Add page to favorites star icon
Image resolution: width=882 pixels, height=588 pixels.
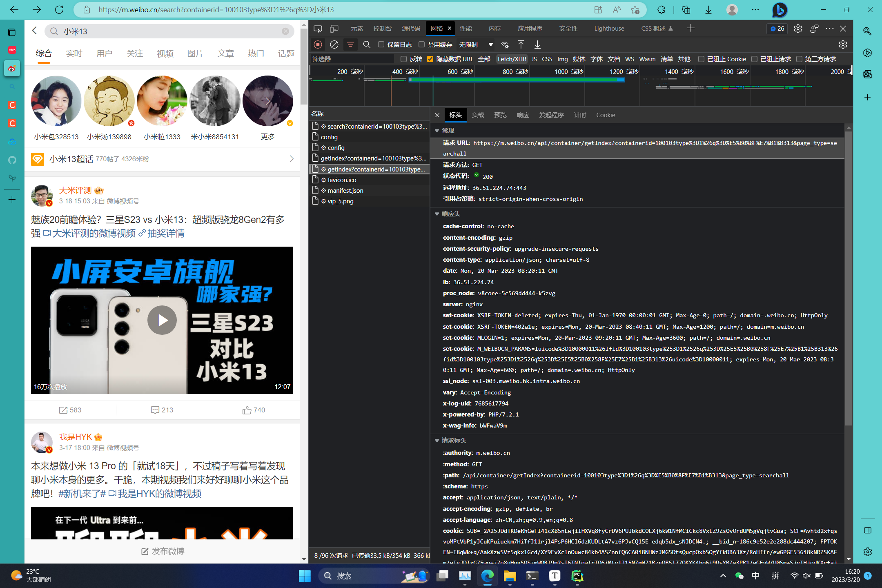click(x=635, y=10)
